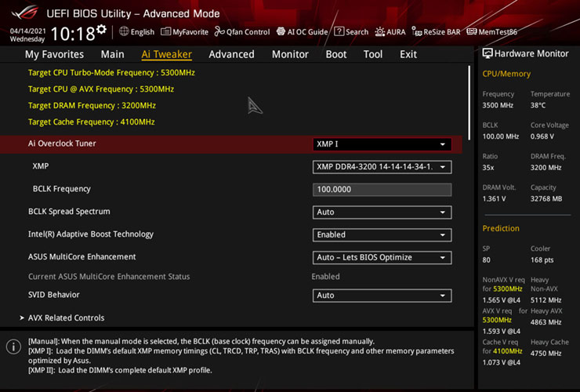Screen dimensions: 580x392
Task: Open Ai Overclock Tuner XMP I dropdown
Action: 382,144
